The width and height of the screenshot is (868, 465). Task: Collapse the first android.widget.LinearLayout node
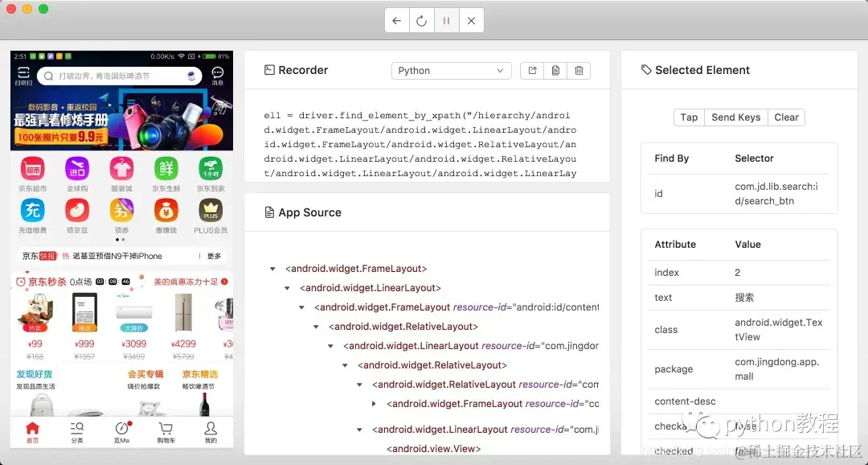(287, 288)
